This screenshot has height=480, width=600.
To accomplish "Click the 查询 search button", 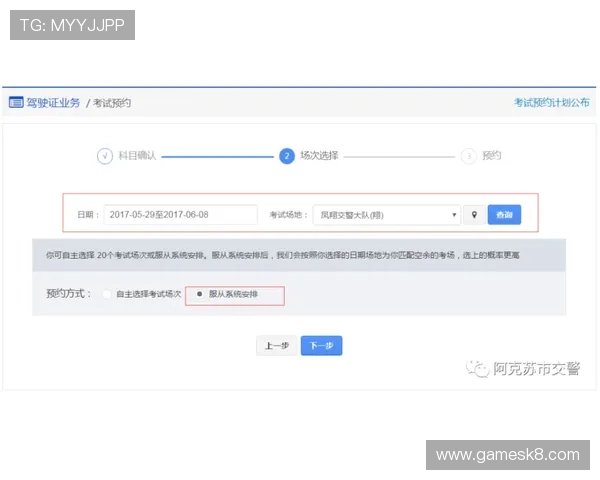I will 504,215.
